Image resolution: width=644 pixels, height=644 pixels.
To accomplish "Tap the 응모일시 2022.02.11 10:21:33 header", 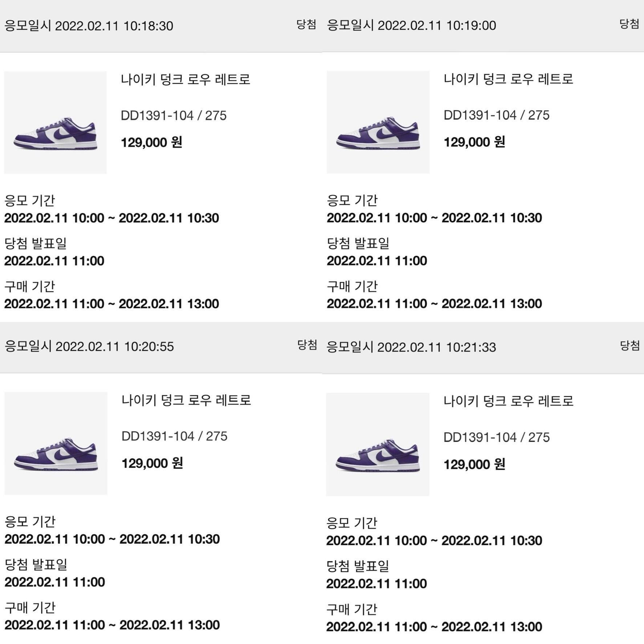I will tap(411, 347).
